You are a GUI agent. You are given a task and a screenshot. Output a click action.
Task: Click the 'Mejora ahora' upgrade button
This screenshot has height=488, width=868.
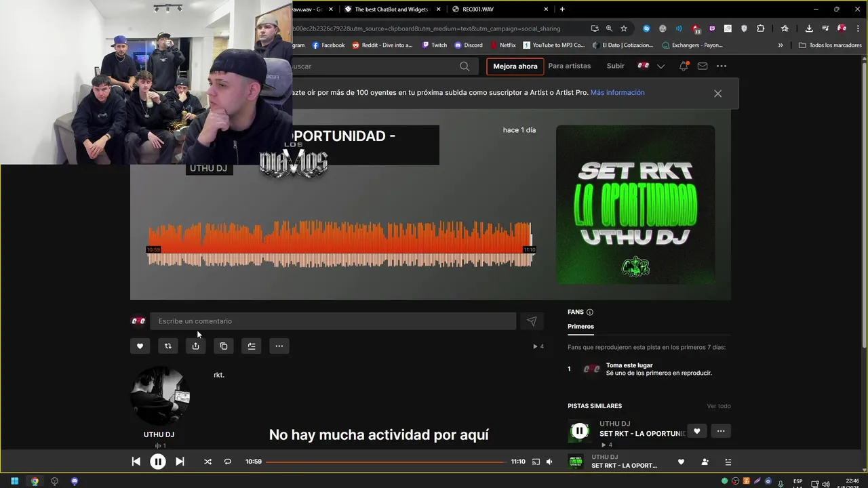pyautogui.click(x=515, y=66)
